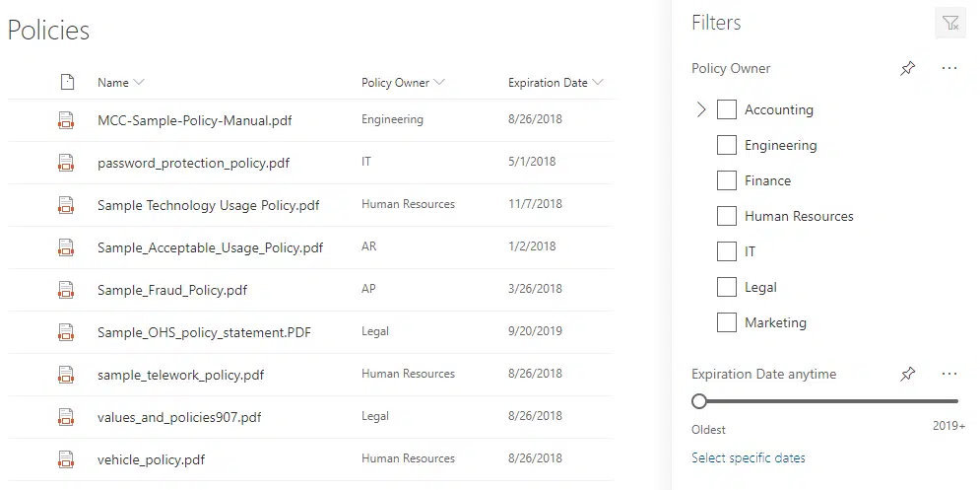Check the Engineering filter checkbox
The image size is (980, 490).
coord(726,145)
